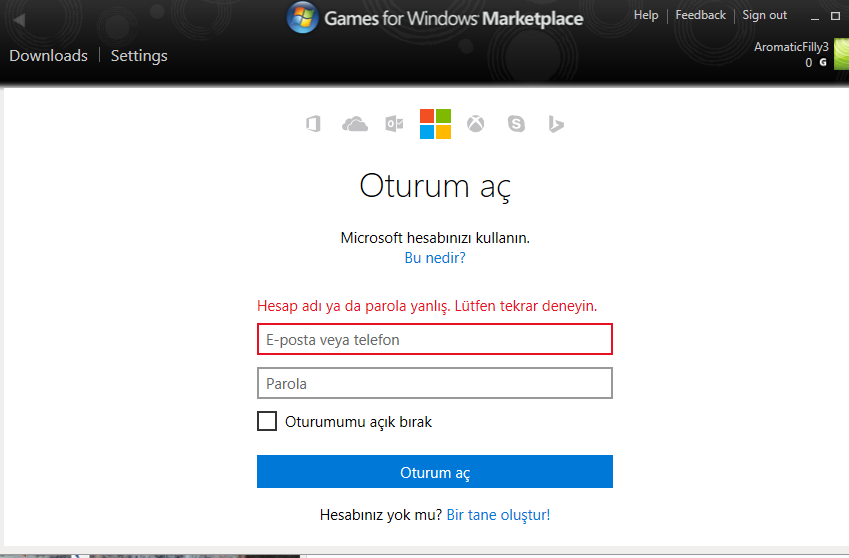
Task: Click the Office icon
Action: (x=314, y=124)
